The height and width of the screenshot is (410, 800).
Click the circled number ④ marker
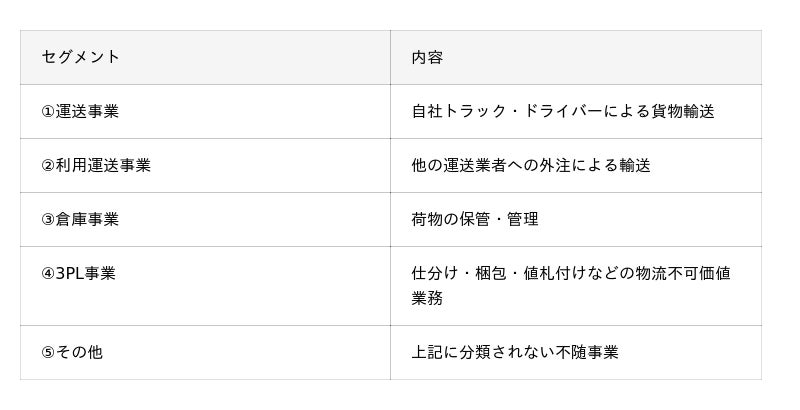click(48, 273)
